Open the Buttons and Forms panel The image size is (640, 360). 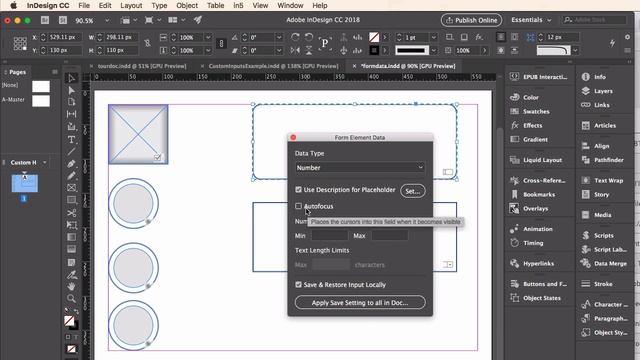point(538,284)
